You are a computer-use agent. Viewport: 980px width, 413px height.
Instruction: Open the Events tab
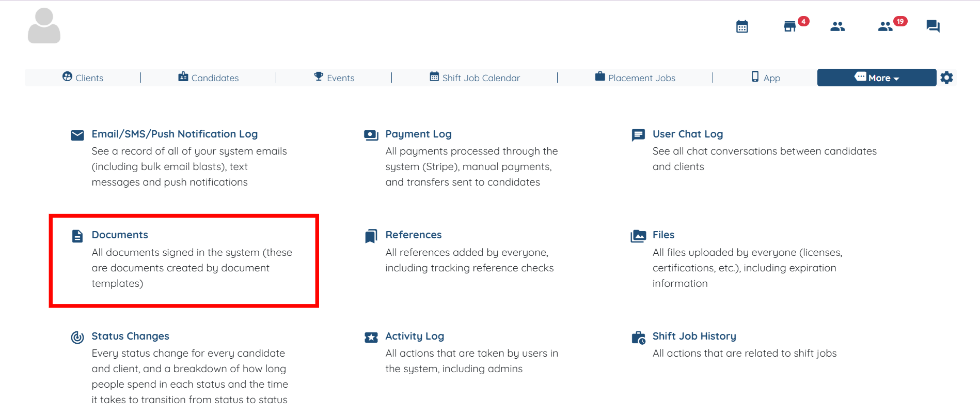(x=334, y=78)
